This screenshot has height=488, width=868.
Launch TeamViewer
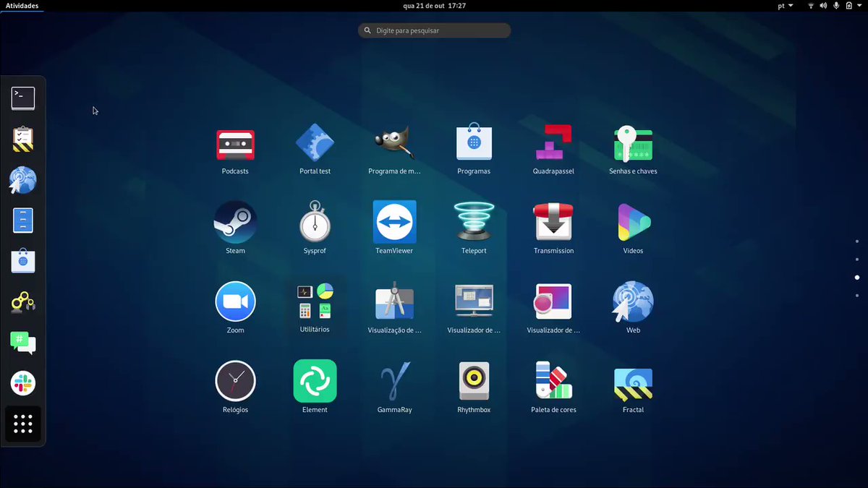[394, 229]
